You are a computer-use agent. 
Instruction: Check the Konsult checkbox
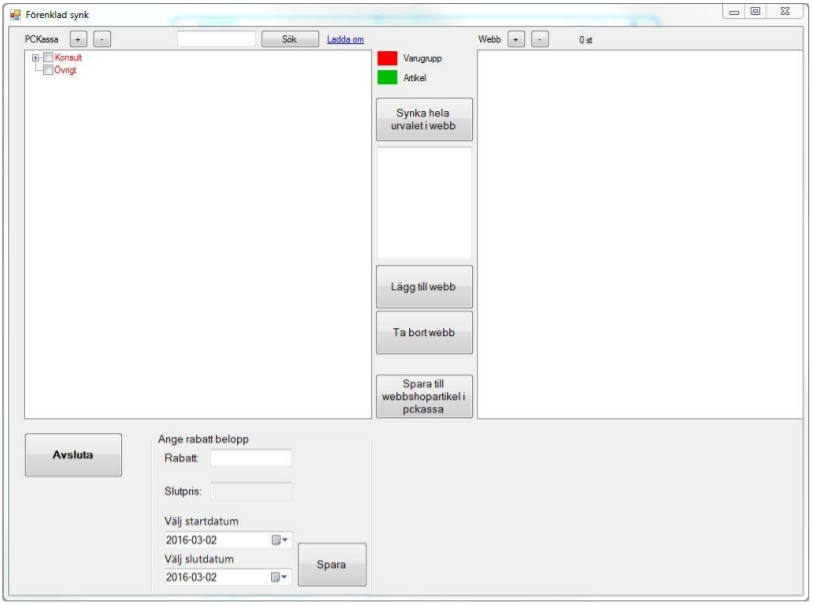pyautogui.click(x=47, y=58)
